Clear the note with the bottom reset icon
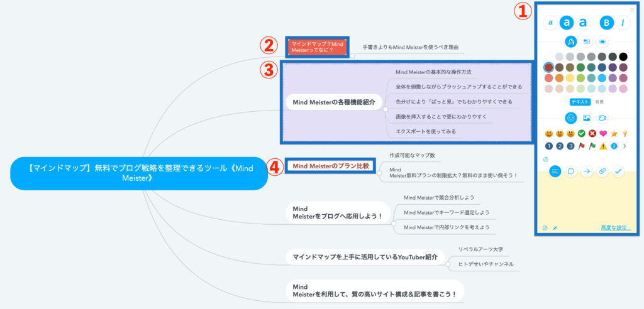The height and width of the screenshot is (309, 644). pyautogui.click(x=545, y=228)
